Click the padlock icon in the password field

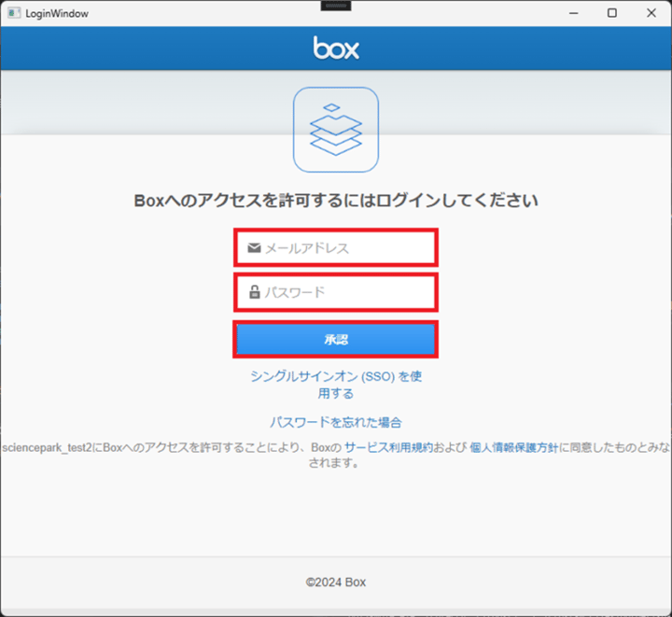click(x=254, y=293)
